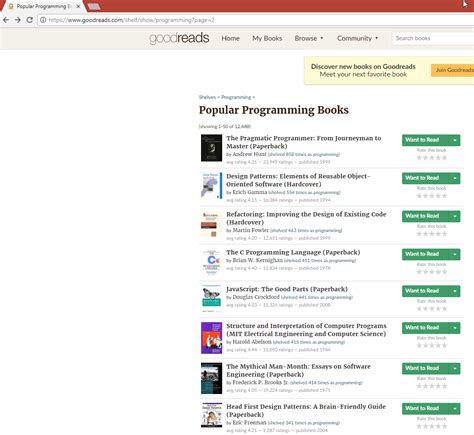The image size is (474, 435).
Task: Expand shelf dropdown arrow for Head First Design Patterns
Action: [455, 409]
